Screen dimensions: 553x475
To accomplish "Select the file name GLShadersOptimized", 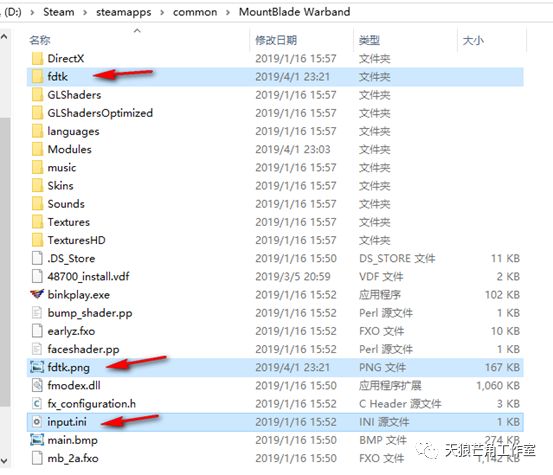I will point(100,113).
